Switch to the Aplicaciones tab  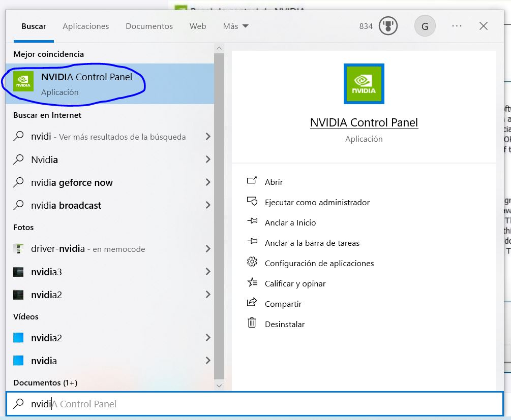(x=86, y=26)
